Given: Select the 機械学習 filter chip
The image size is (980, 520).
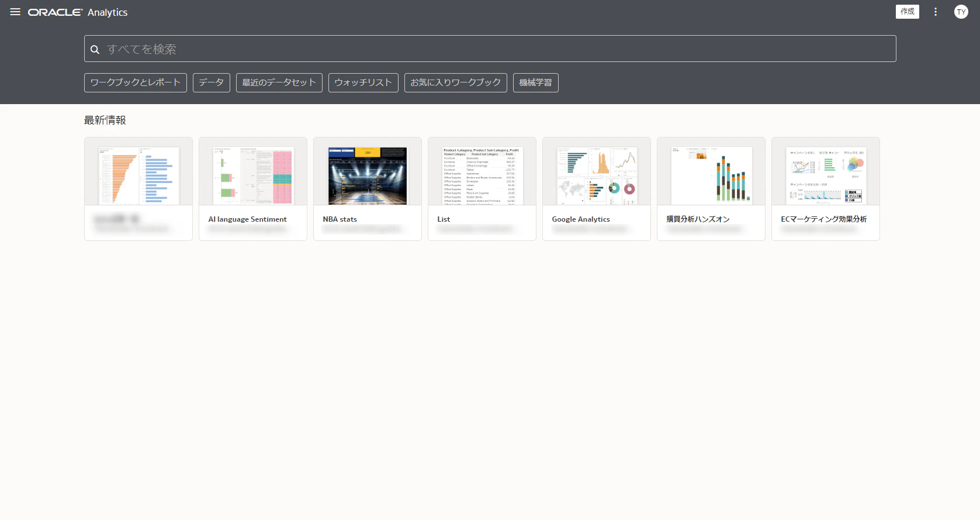Looking at the screenshot, I should click(536, 82).
